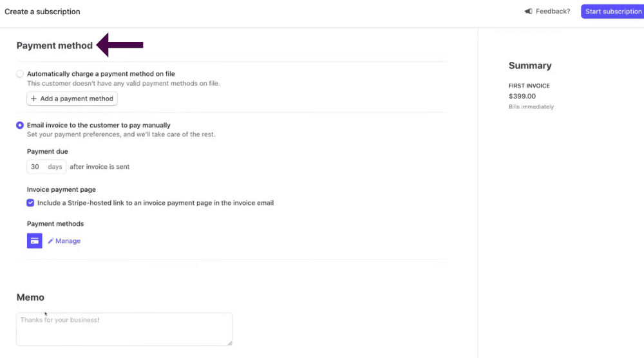
Task: Click the purple card payment method icon
Action: coord(35,241)
